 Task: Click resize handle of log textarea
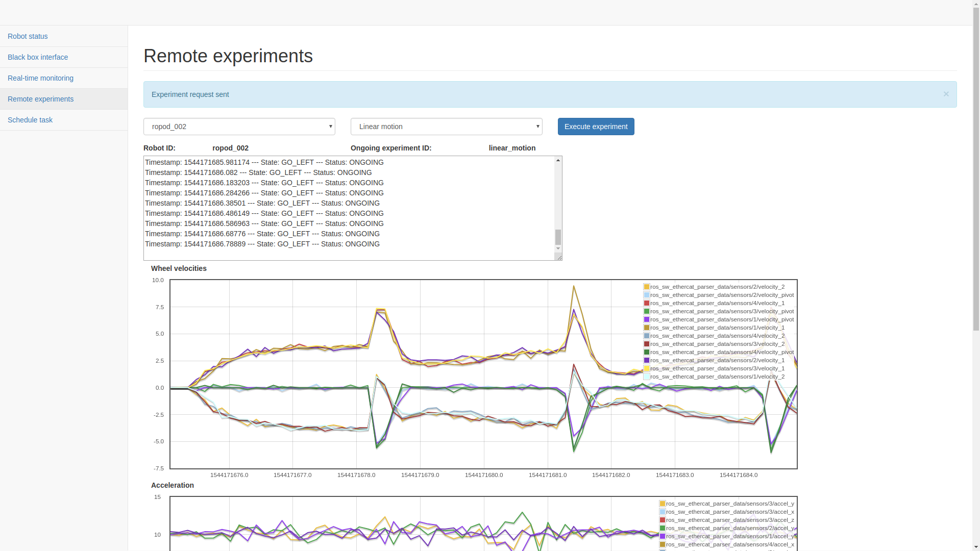(x=559, y=258)
